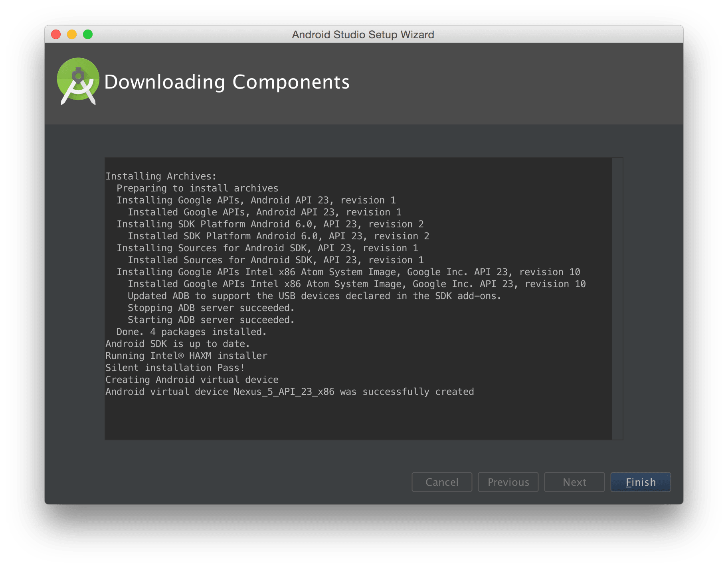728x568 pixels.
Task: Select the Nexus_5_API_23_x86 success message
Action: [289, 391]
